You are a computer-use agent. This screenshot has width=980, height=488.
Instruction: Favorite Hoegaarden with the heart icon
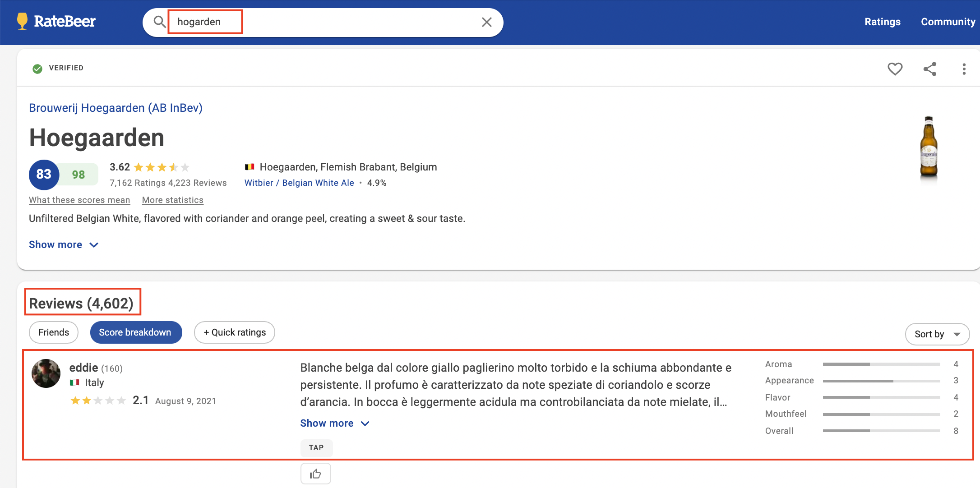pyautogui.click(x=895, y=69)
